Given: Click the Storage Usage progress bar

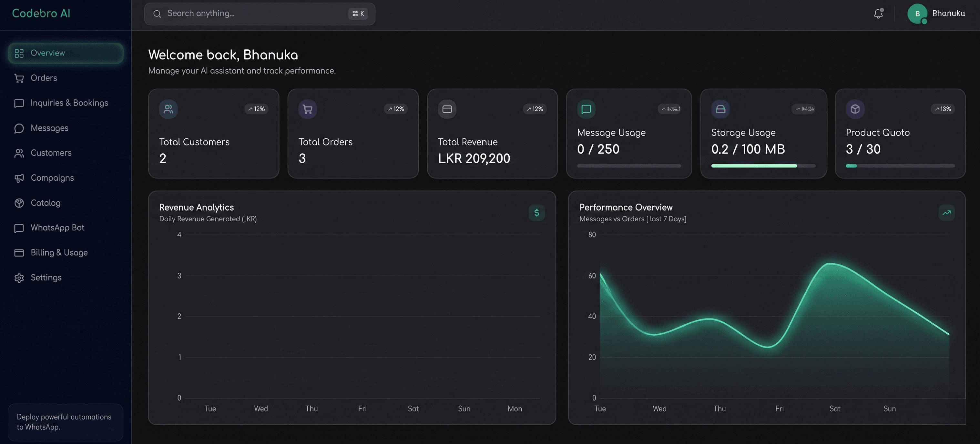Looking at the screenshot, I should [763, 166].
